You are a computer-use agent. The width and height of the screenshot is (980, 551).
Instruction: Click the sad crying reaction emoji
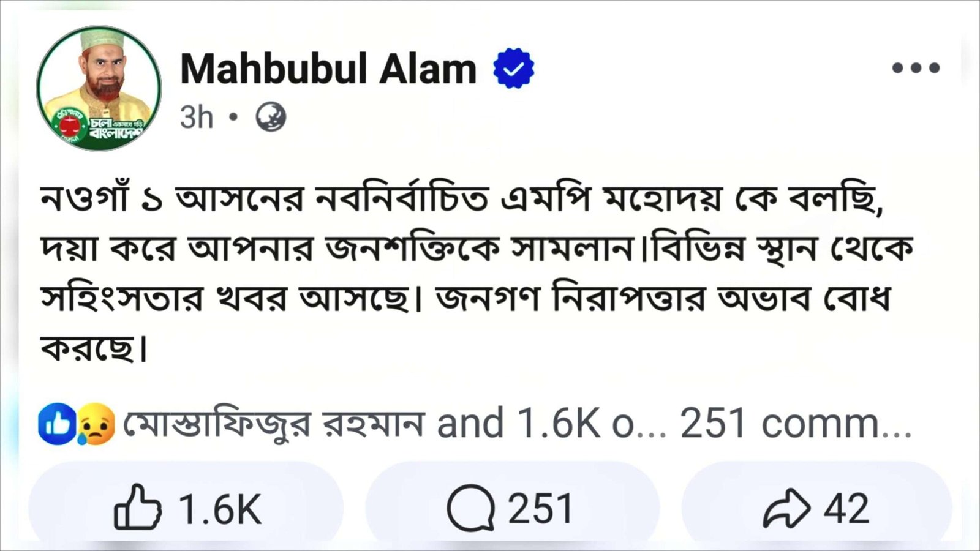point(96,424)
